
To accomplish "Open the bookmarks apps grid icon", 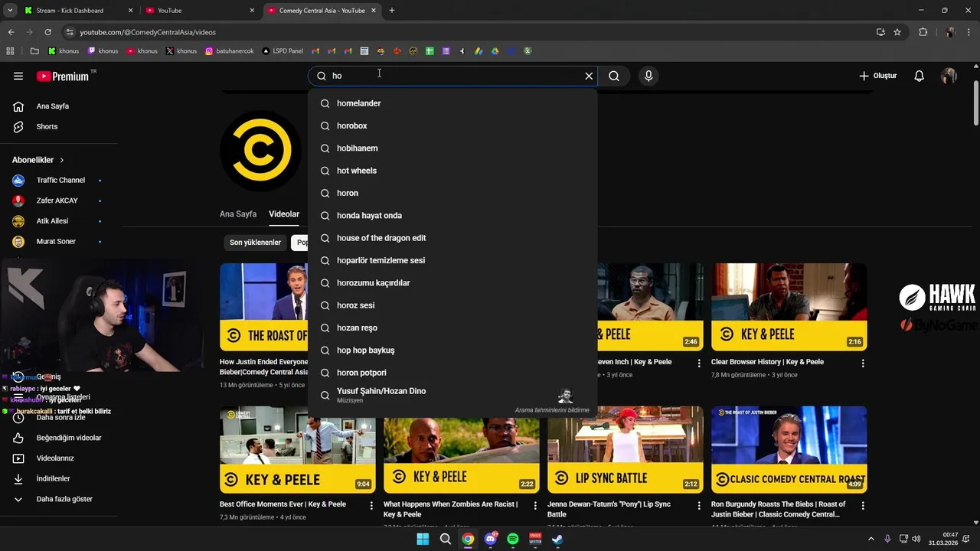I will (10, 51).
